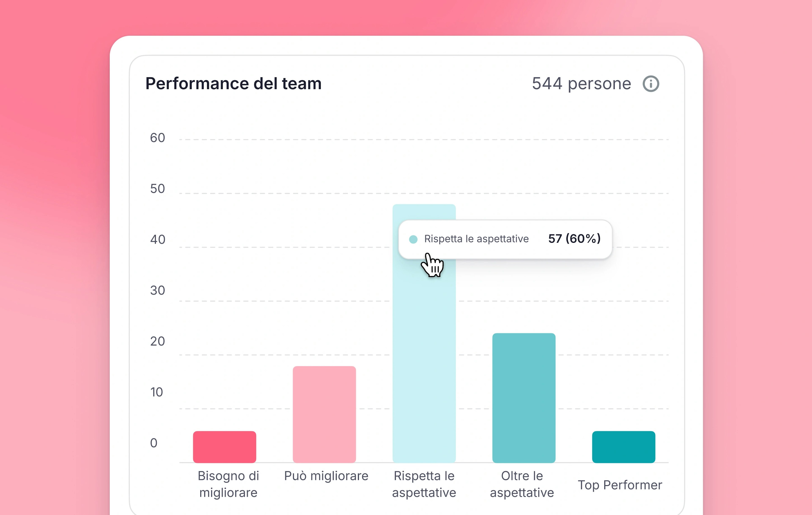Click the Rispetta le aspettative light bar
Viewport: 812px width, 515px height.
[x=424, y=354]
